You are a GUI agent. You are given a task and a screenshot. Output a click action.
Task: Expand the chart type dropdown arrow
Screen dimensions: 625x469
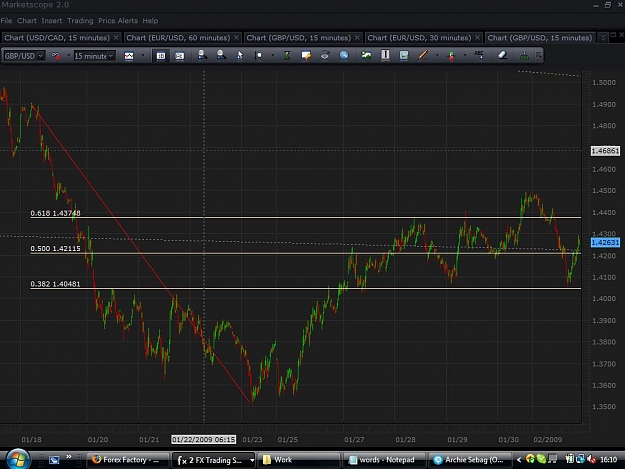pyautogui.click(x=143, y=56)
